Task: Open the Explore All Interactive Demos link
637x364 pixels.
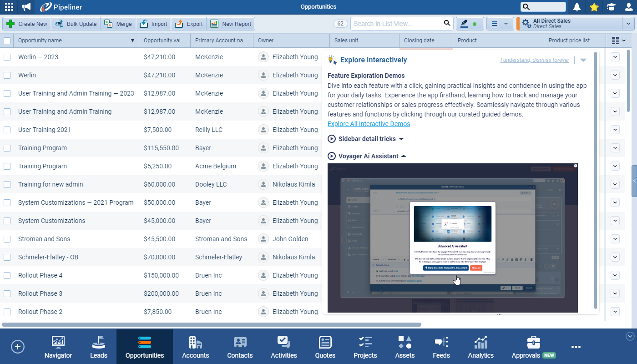Action: point(369,124)
